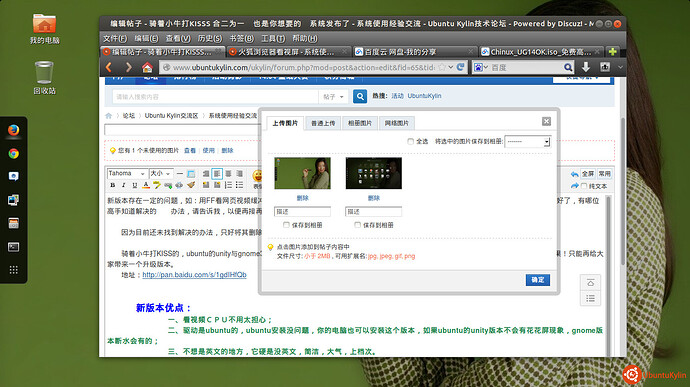Click the clear formatting brush icon
Viewport: 690px width, 387px height.
tap(191, 185)
